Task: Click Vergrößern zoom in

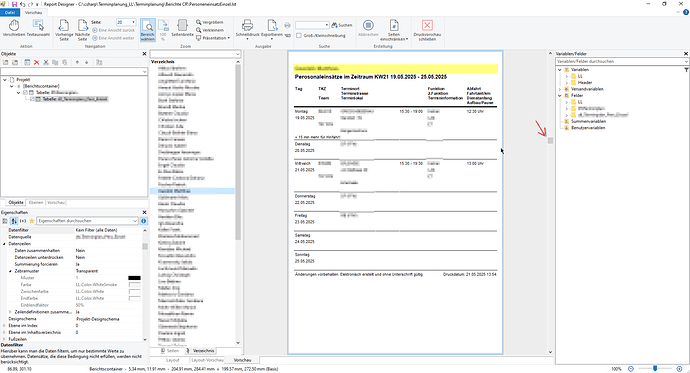Action: pos(210,22)
